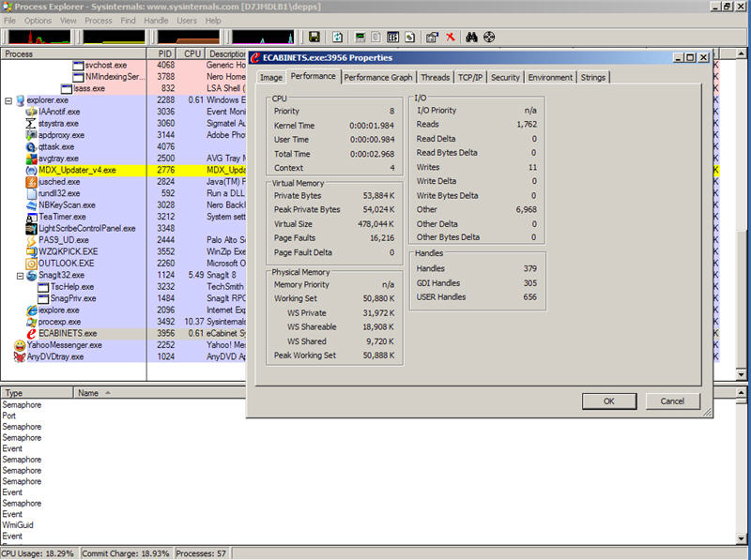This screenshot has width=751, height=560.
Task: Open the CPU usage mini graph
Action: tap(39, 37)
